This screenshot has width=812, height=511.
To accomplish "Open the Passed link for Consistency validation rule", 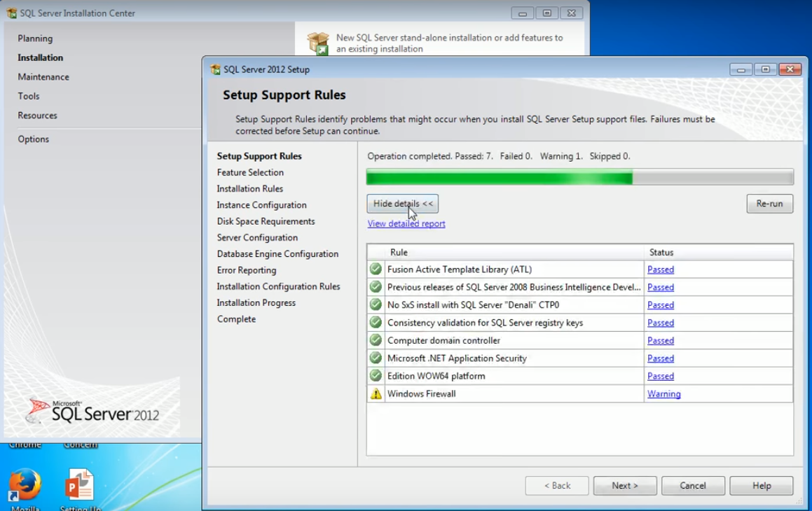I will 660,323.
